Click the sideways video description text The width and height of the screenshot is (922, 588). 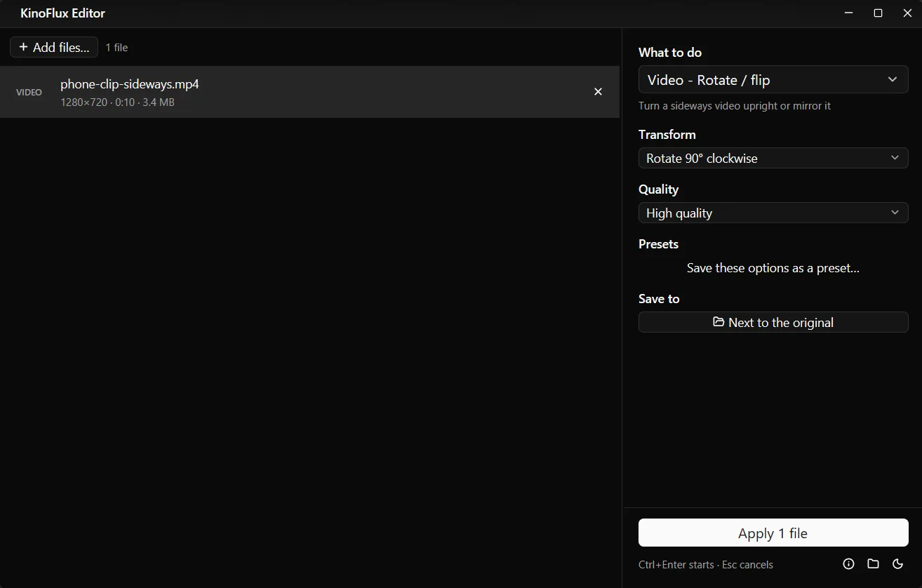tap(735, 106)
